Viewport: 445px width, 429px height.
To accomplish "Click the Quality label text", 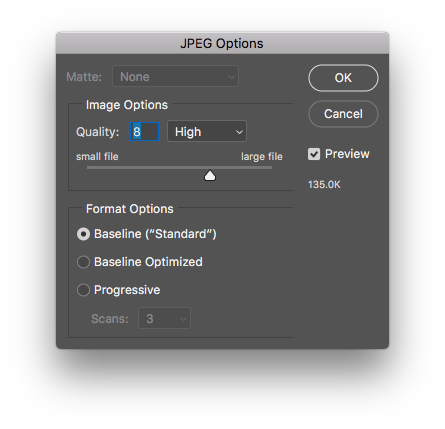I will 97,132.
